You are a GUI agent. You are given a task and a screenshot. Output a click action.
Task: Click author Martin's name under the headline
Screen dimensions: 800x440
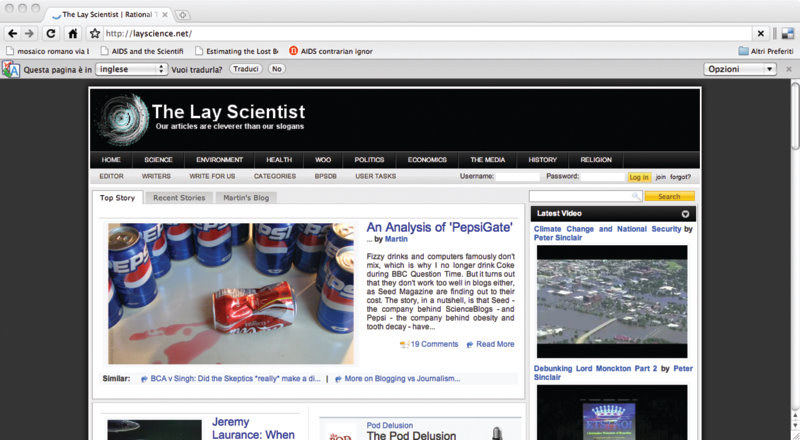(x=396, y=239)
